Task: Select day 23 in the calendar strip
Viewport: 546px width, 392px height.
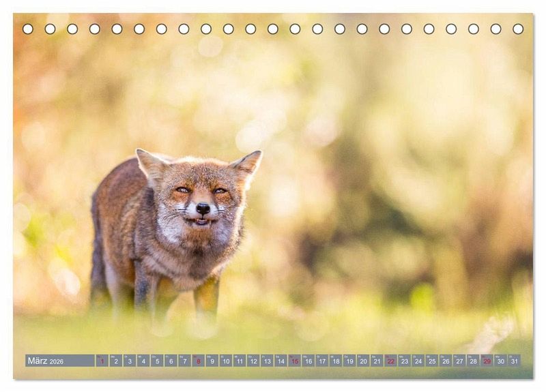Action: coord(405,361)
